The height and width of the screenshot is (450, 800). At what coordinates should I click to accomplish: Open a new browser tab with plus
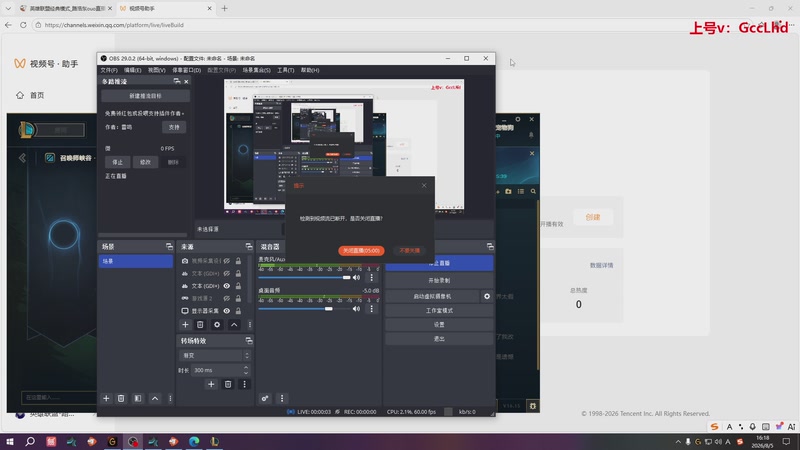224,8
